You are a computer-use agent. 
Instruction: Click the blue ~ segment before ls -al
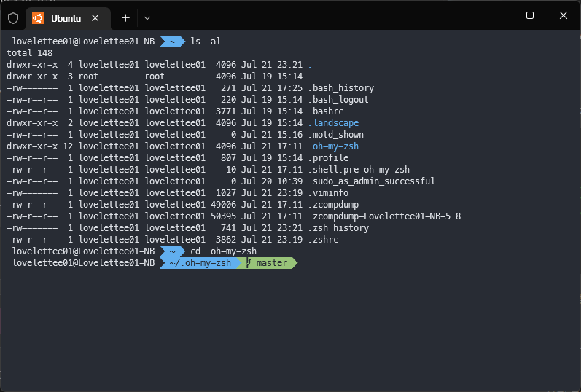(172, 42)
